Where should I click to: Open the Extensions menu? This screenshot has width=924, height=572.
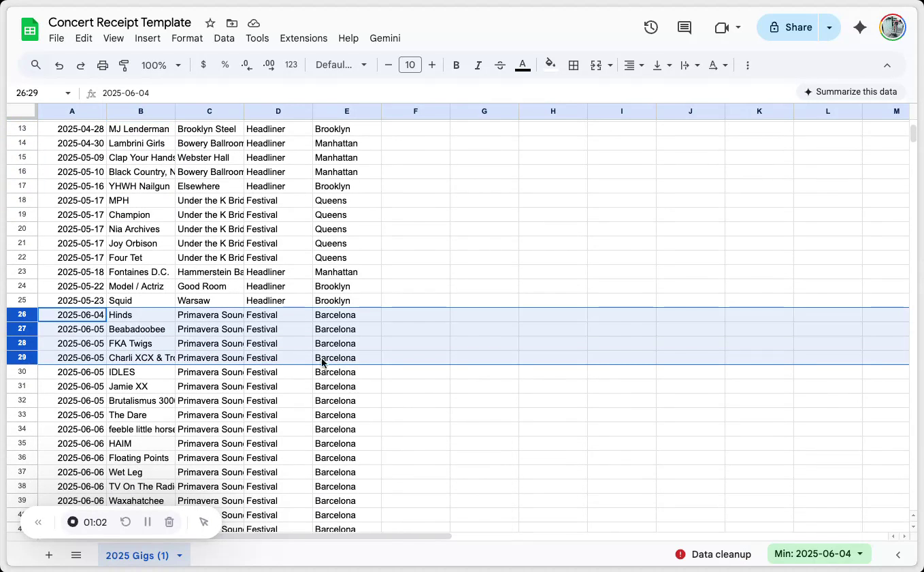303,38
